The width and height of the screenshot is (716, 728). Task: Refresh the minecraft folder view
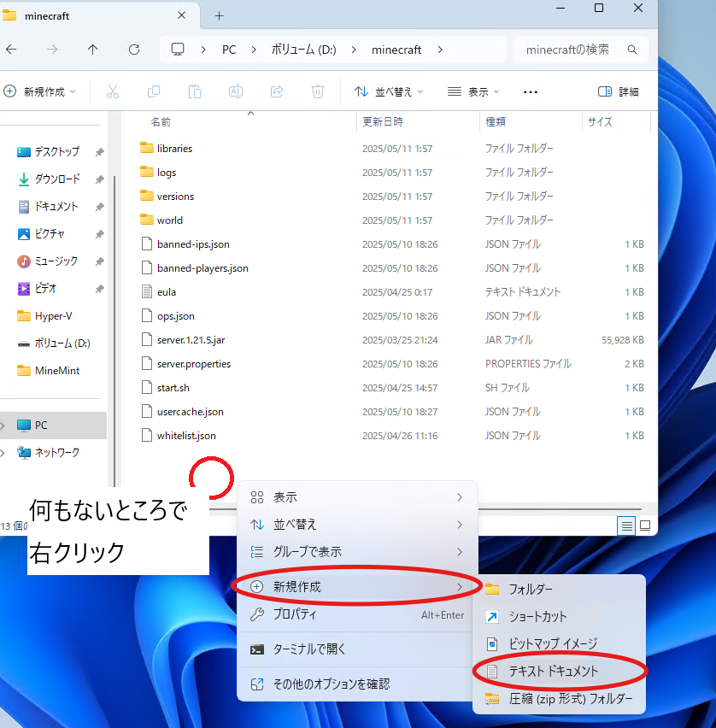(x=134, y=50)
